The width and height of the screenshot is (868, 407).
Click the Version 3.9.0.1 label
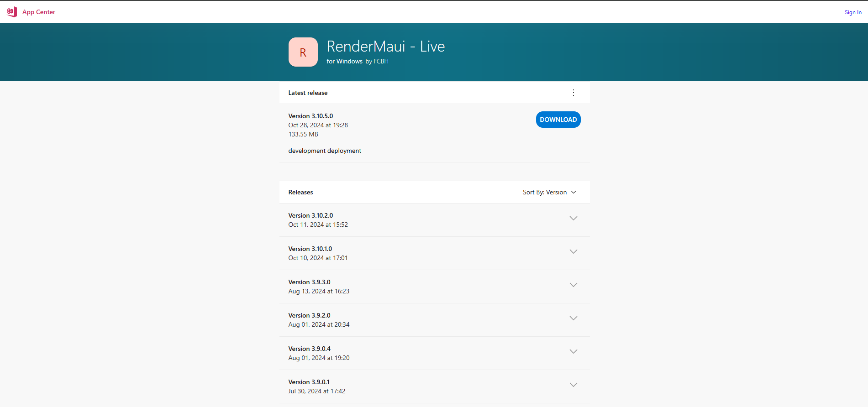pyautogui.click(x=309, y=382)
